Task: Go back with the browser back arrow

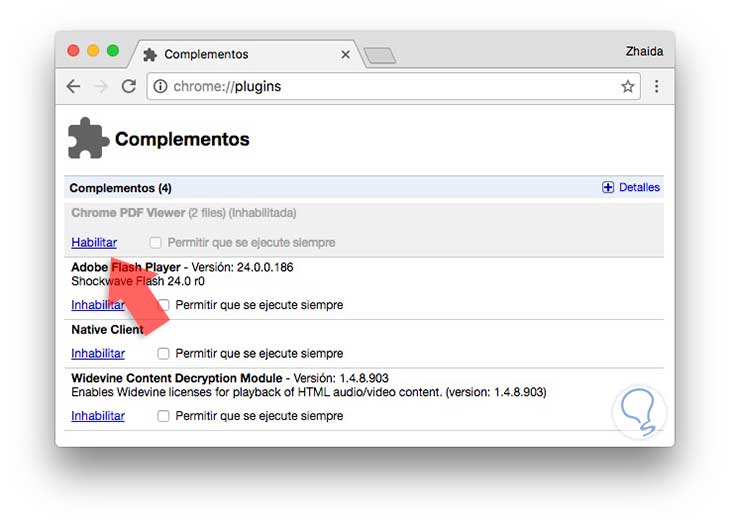Action: (x=74, y=86)
